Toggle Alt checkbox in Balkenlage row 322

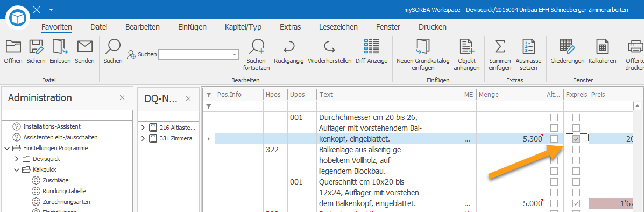pyautogui.click(x=554, y=150)
